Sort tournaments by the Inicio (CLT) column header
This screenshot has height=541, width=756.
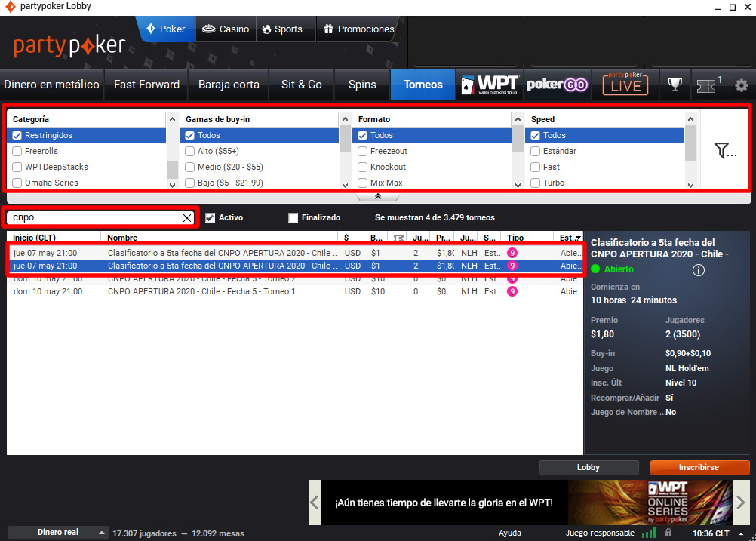click(34, 238)
